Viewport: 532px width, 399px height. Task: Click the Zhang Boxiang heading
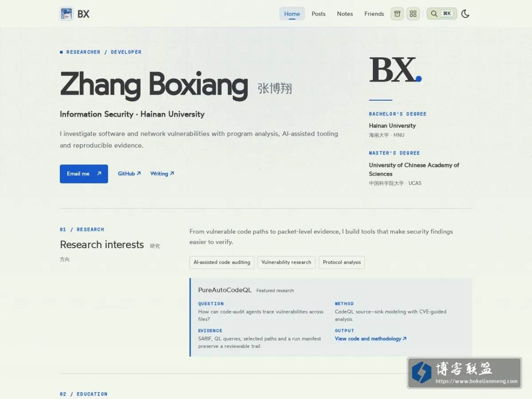154,85
